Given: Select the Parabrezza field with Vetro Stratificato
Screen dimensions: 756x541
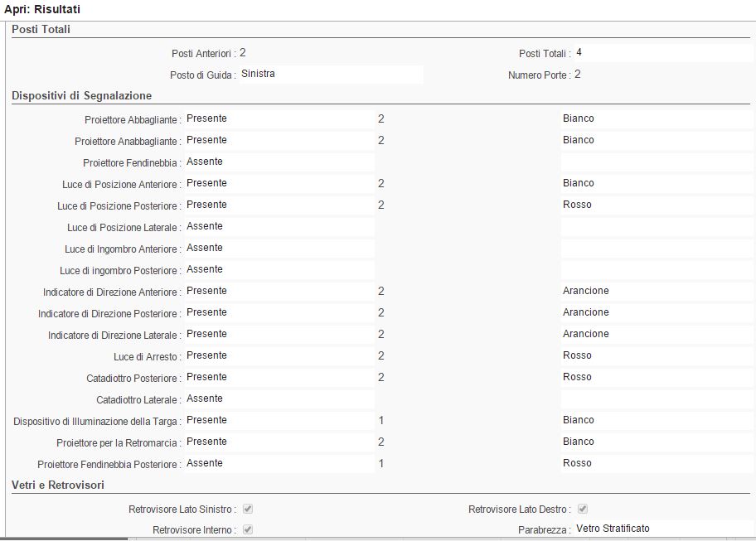Looking at the screenshot, I should 662,529.
